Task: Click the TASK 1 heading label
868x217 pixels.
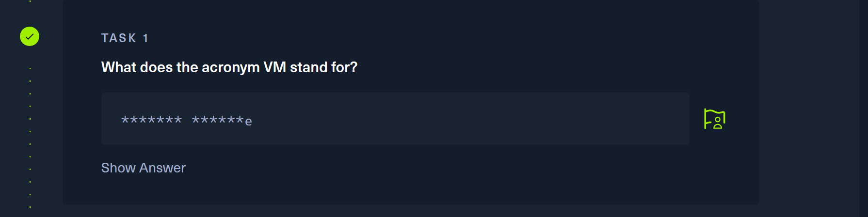Action: [125, 38]
